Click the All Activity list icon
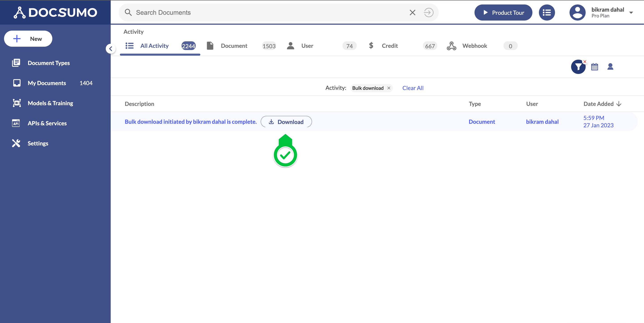Screen dimensions: 644x323 129,46
